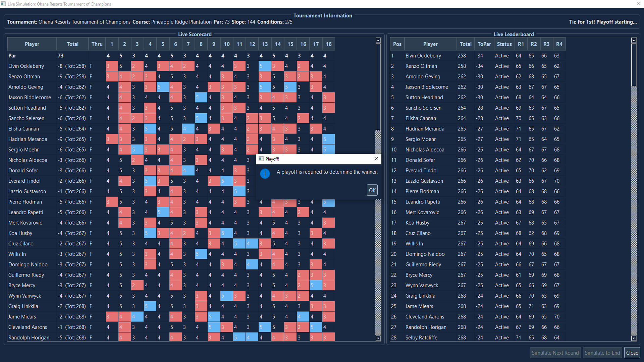Click the blue eagle cell on Elvin Ockleberry's hole 13
This screenshot has height=362, width=644.
(x=265, y=66)
